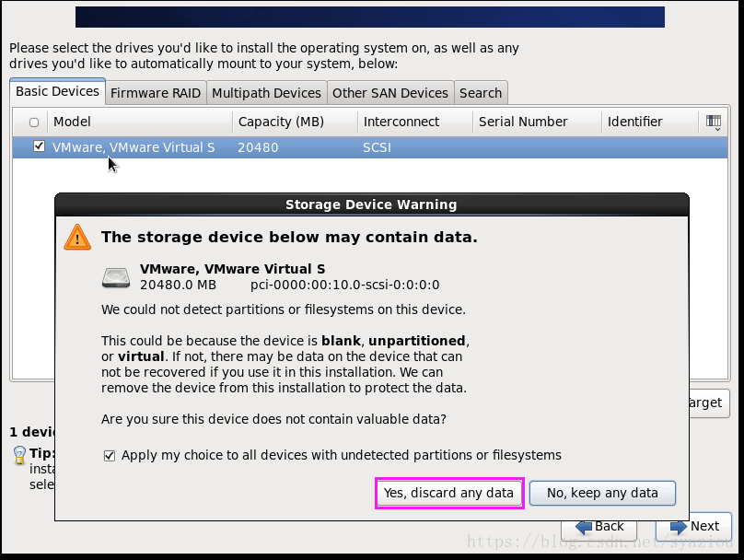Sort by Model column header
Viewport: 744px width, 560px height.
(x=140, y=122)
